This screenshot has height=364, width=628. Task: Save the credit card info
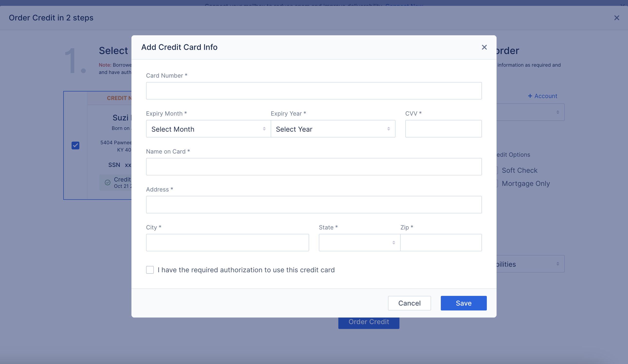(463, 303)
